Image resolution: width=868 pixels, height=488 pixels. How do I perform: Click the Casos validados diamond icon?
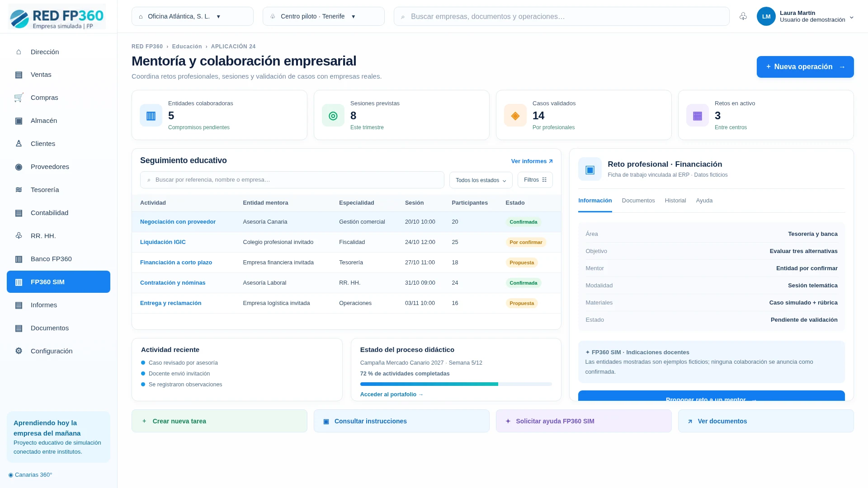(x=515, y=116)
